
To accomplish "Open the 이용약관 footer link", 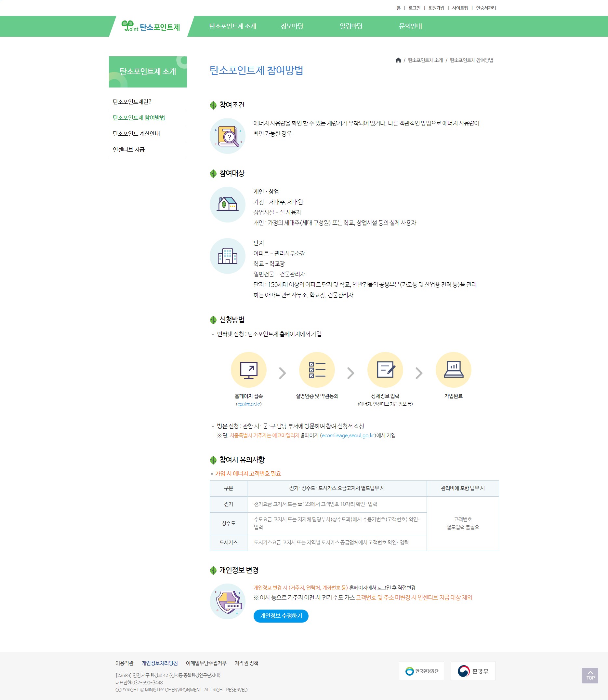I will coord(124,663).
